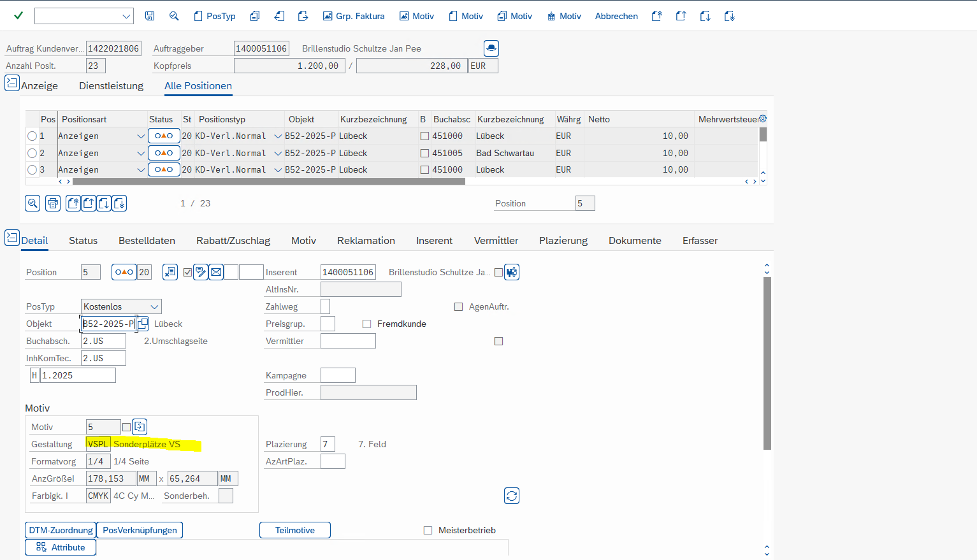This screenshot has height=560, width=977.
Task: Expand the tab list icon beside Detail
Action: (12, 238)
